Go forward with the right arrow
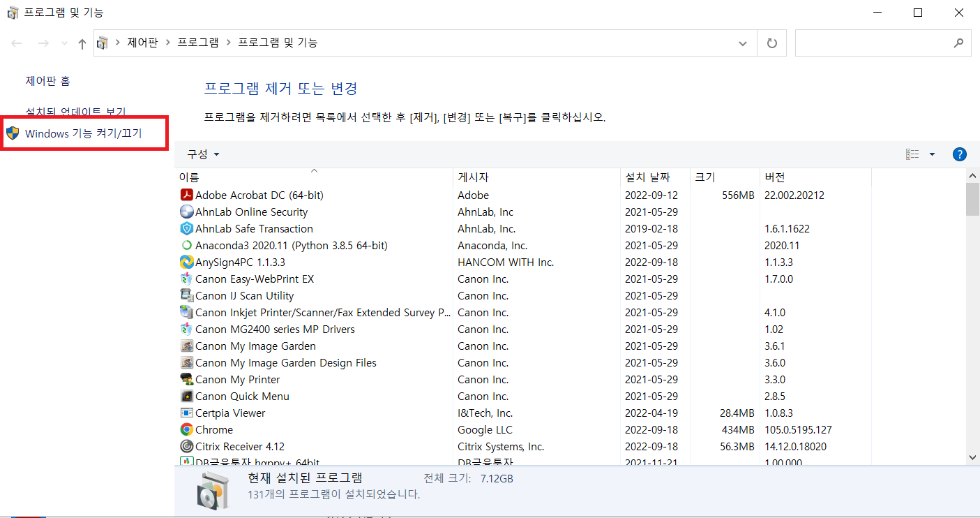The width and height of the screenshot is (980, 518). pos(43,43)
